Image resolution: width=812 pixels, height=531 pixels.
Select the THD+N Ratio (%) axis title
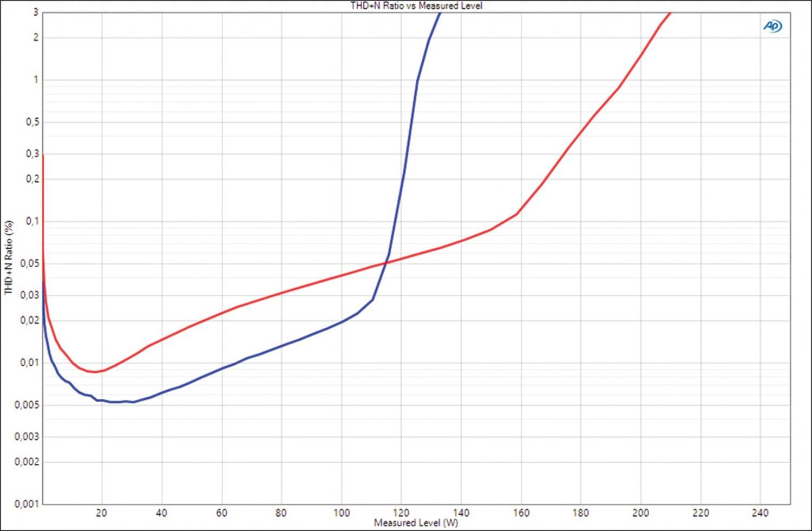pyautogui.click(x=9, y=257)
